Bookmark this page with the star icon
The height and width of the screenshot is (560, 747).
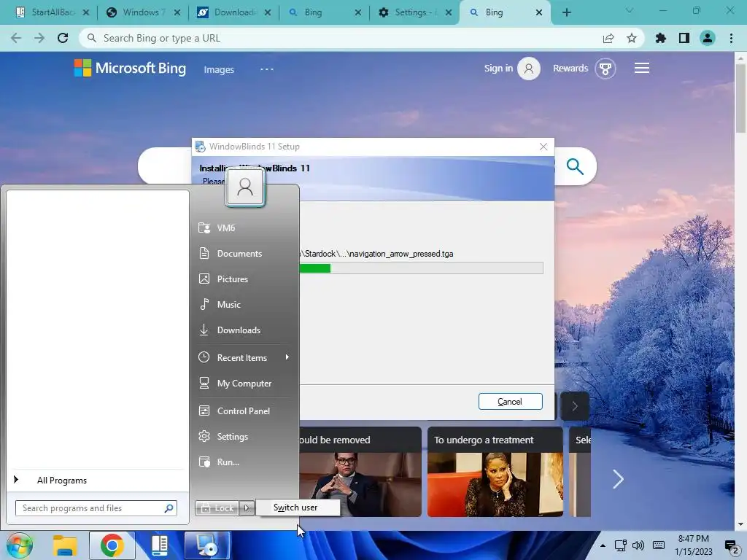tap(632, 38)
